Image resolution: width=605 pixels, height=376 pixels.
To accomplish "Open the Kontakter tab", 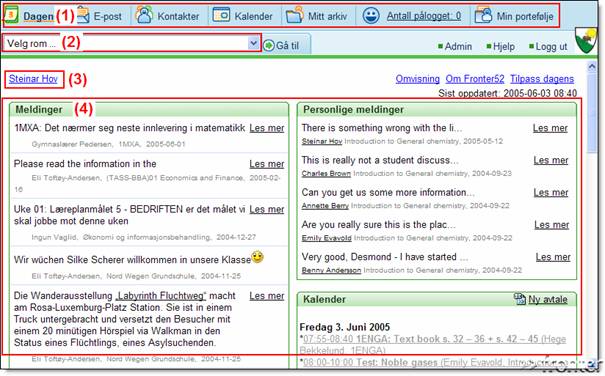I will (x=178, y=16).
